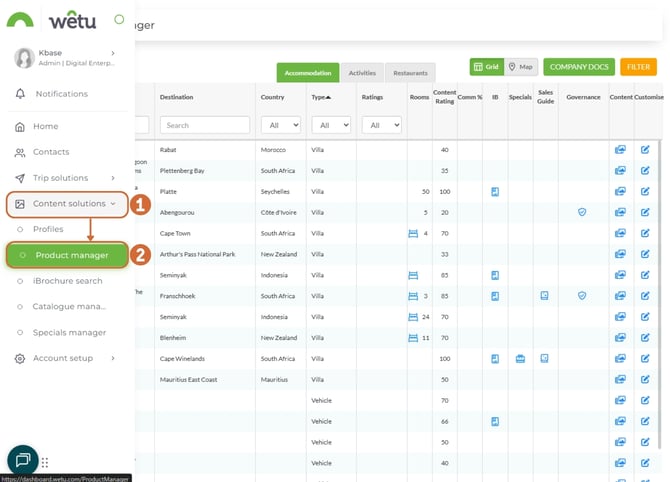Viewport: 670px width, 482px height.
Task: Sort by Destination column header
Action: [x=176, y=97]
